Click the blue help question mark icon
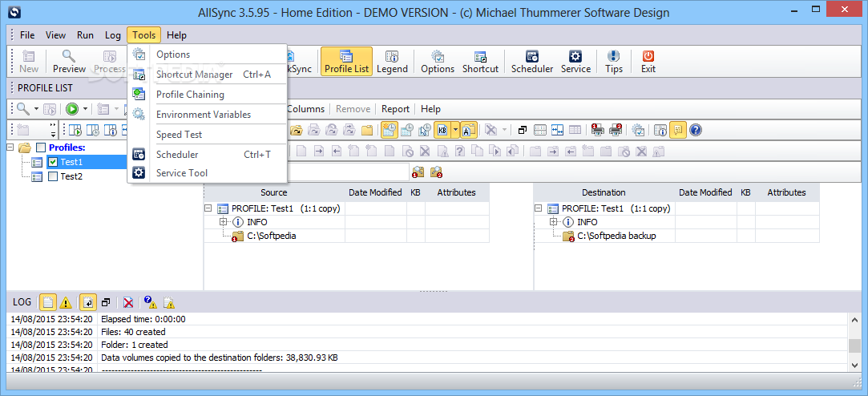868x396 pixels. pos(696,130)
